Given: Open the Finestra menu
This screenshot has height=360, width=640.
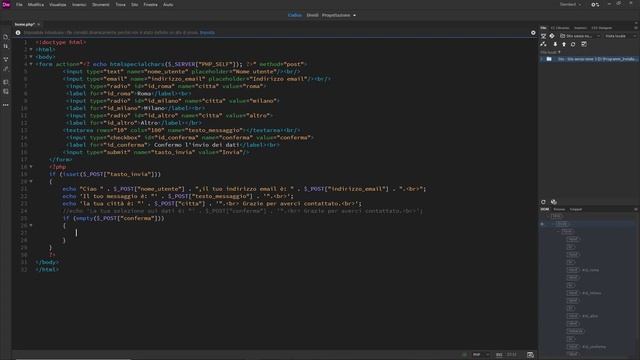Looking at the screenshot, I should point(150,4).
